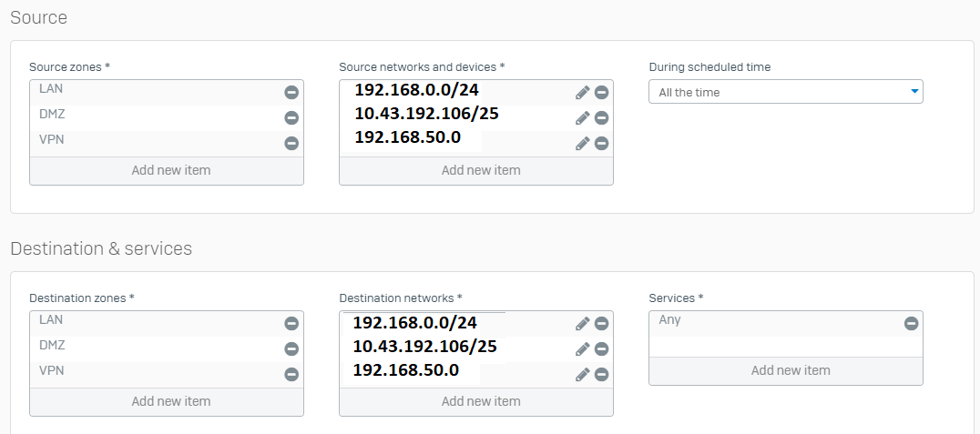Edit source network 10.43.192.106/25

(x=583, y=118)
